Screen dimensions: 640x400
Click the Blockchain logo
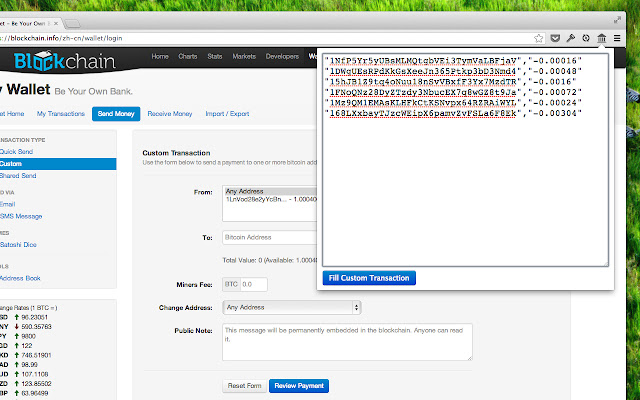[x=64, y=61]
